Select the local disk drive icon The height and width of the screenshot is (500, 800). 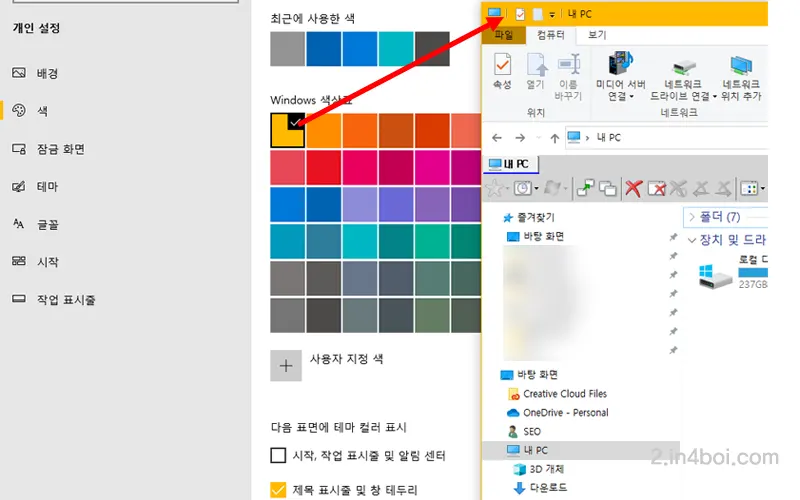click(715, 277)
